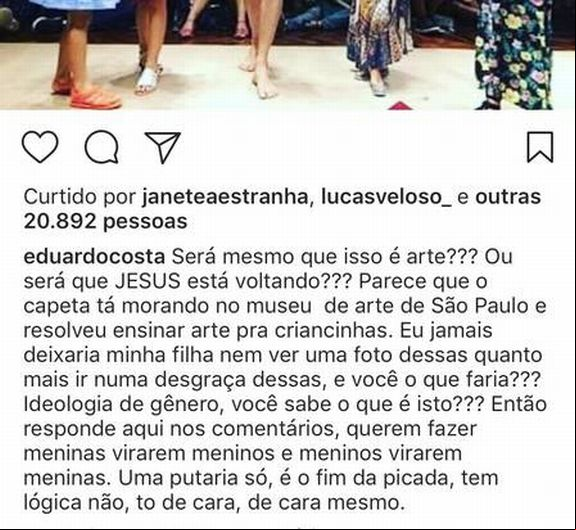Share post via paper plane icon

click(163, 147)
